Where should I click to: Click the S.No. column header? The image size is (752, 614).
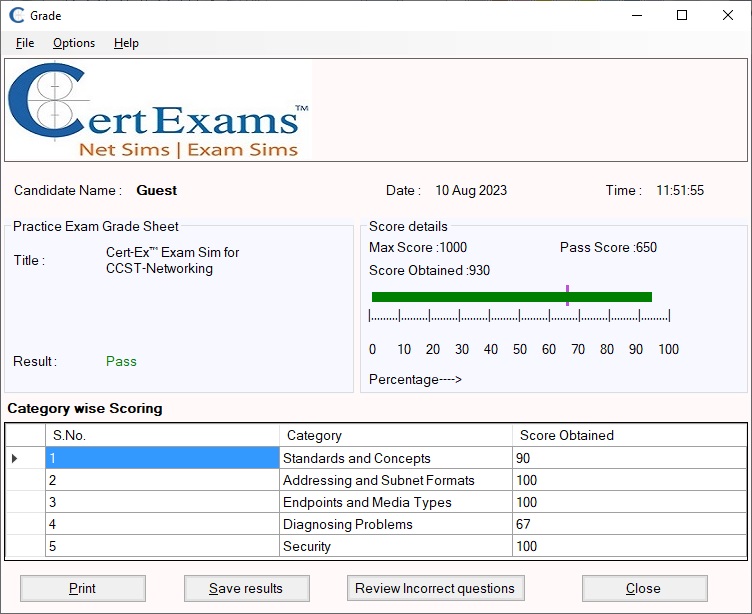tap(162, 435)
